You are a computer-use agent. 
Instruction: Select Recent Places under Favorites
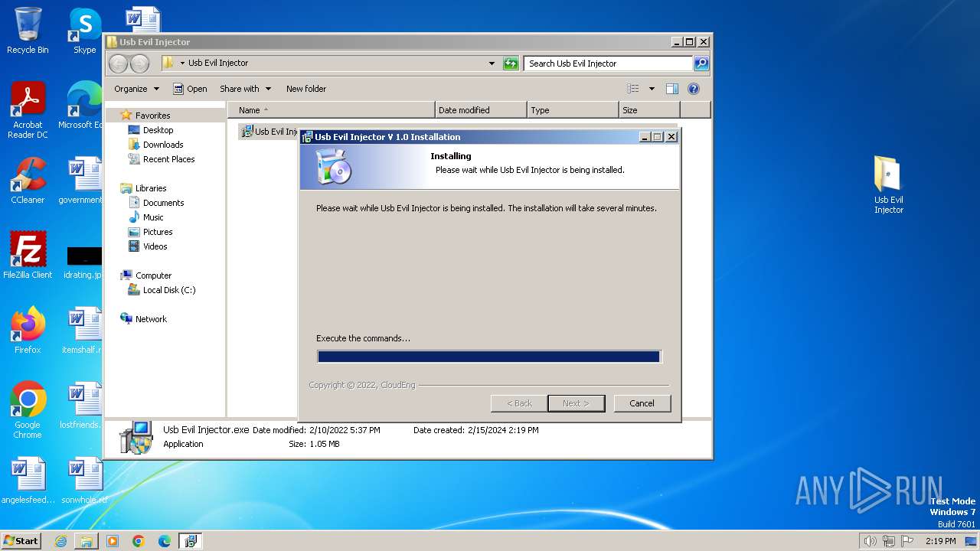[x=168, y=159]
